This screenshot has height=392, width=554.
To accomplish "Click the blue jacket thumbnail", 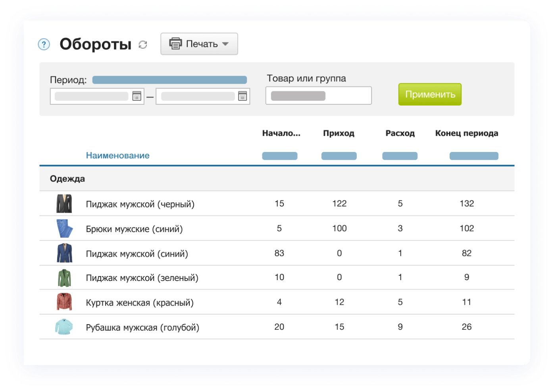I will click(64, 253).
